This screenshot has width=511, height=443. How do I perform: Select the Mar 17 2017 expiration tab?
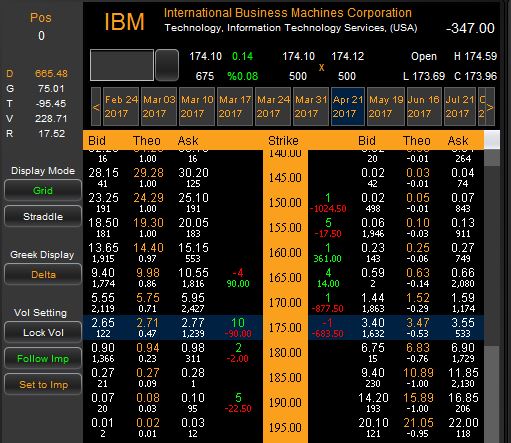[x=235, y=107]
